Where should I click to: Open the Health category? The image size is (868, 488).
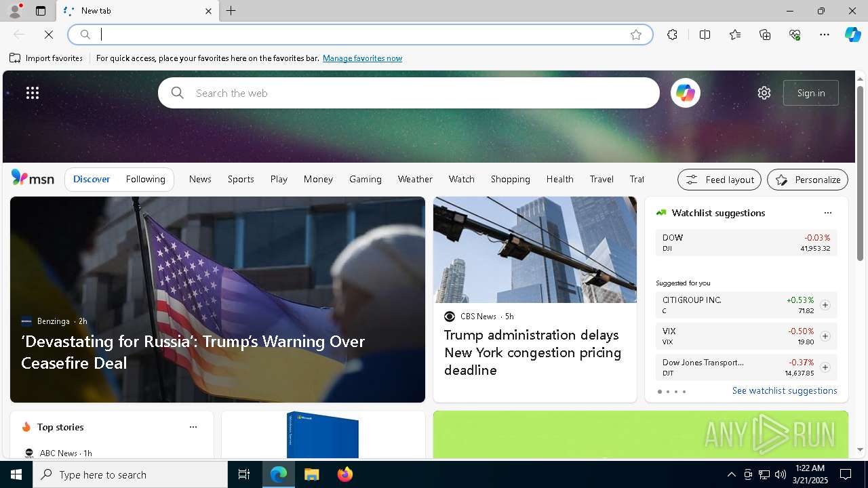(x=560, y=179)
